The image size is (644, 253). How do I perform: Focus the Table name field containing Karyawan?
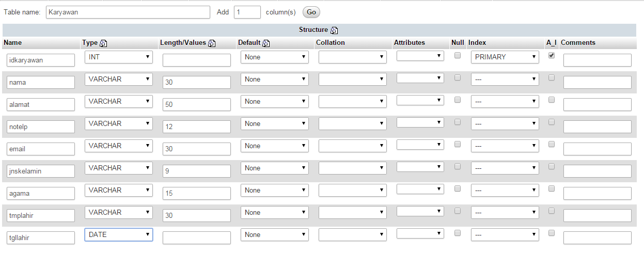128,12
